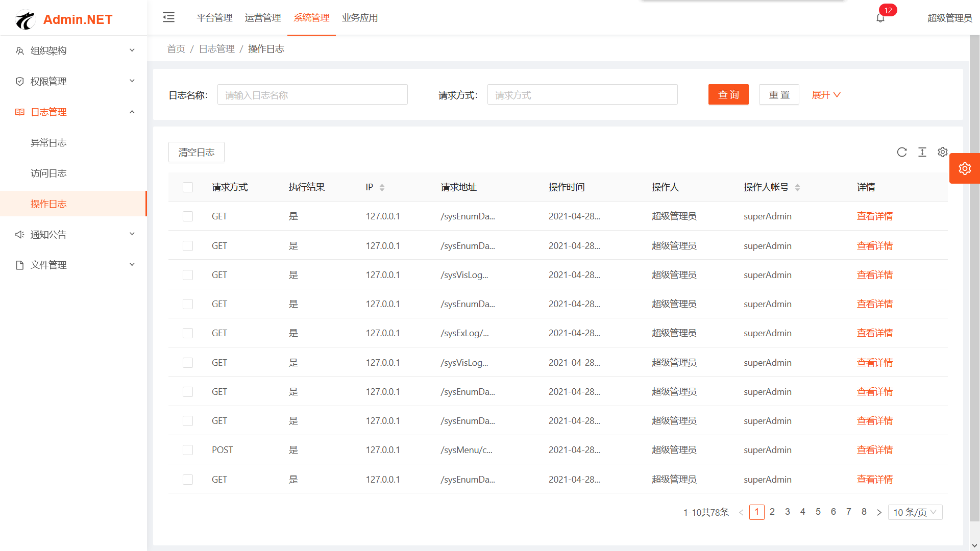Open the orange theme settings gear tab
980x551 pixels.
(x=965, y=168)
